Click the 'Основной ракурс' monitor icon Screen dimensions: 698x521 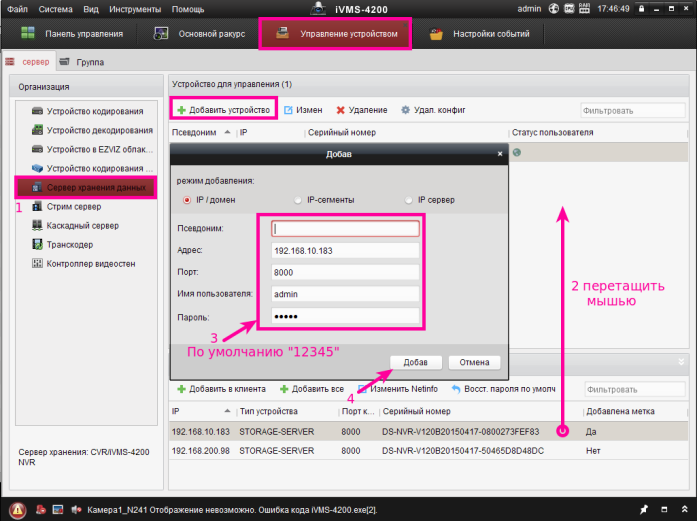pyautogui.click(x=161, y=35)
